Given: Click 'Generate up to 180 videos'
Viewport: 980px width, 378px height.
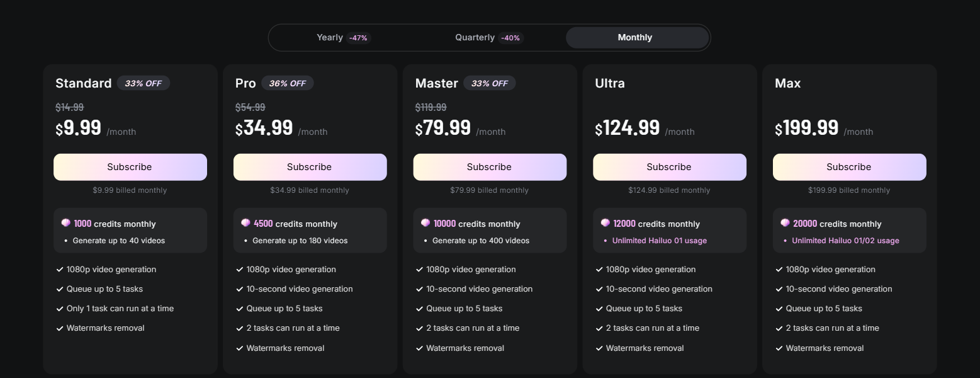Looking at the screenshot, I should 300,241.
